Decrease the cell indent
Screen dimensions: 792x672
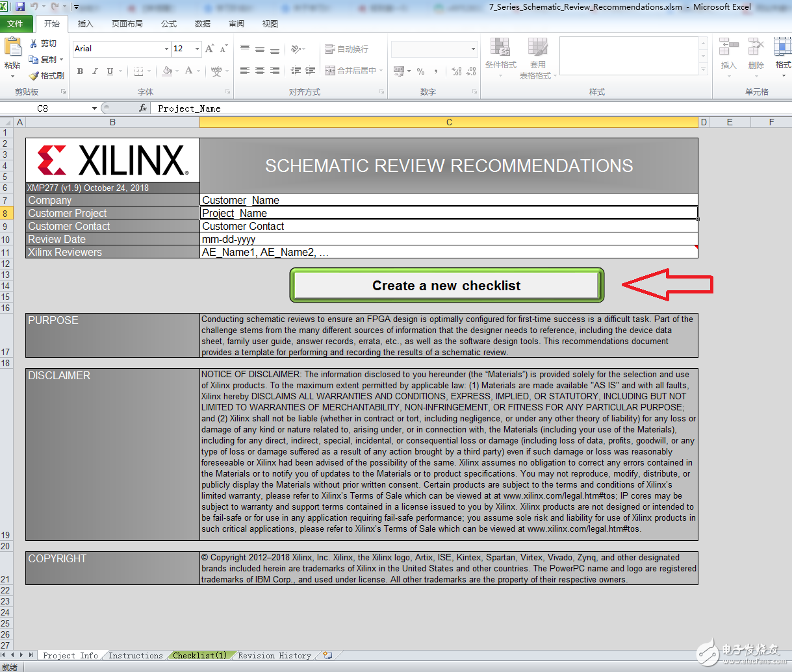[x=296, y=71]
